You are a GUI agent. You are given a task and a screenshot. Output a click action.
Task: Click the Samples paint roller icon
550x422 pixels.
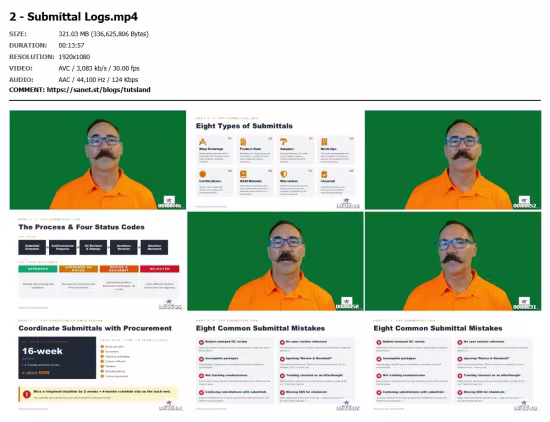point(283,142)
